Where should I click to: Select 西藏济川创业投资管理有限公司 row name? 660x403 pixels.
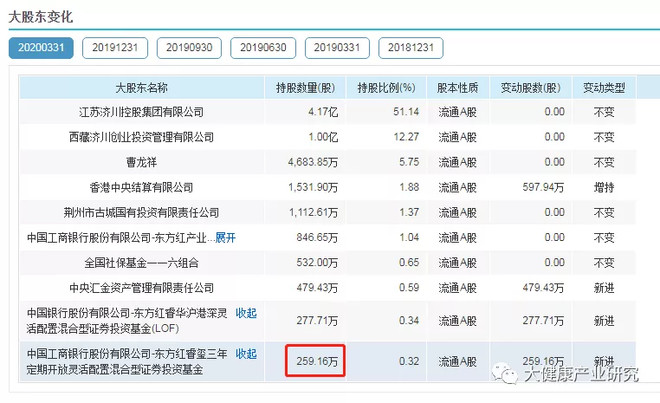click(141, 137)
